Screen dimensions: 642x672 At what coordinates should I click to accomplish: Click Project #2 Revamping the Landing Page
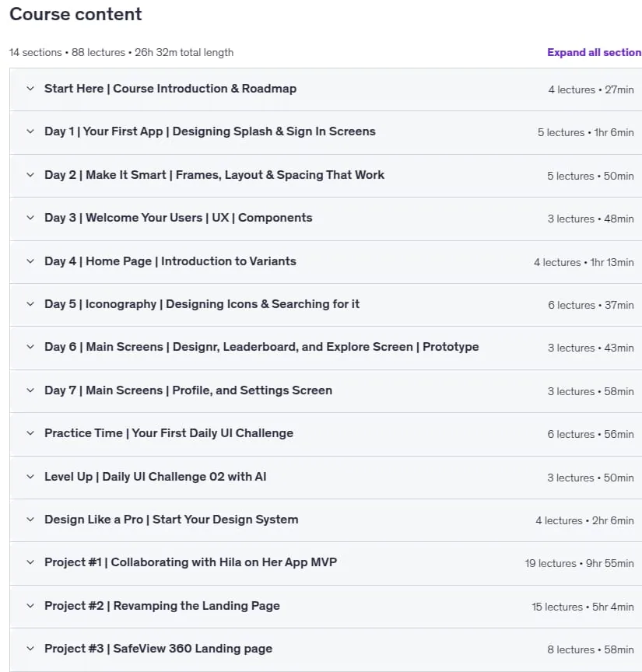pos(162,606)
